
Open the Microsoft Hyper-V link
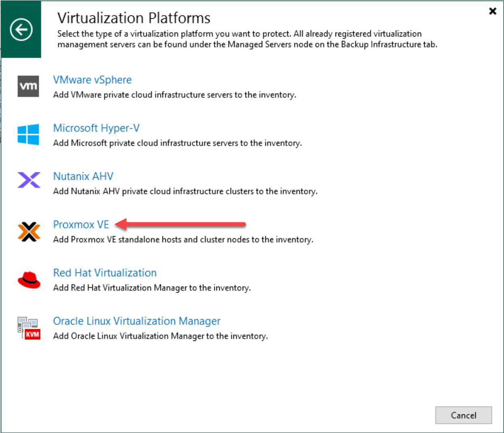96,128
